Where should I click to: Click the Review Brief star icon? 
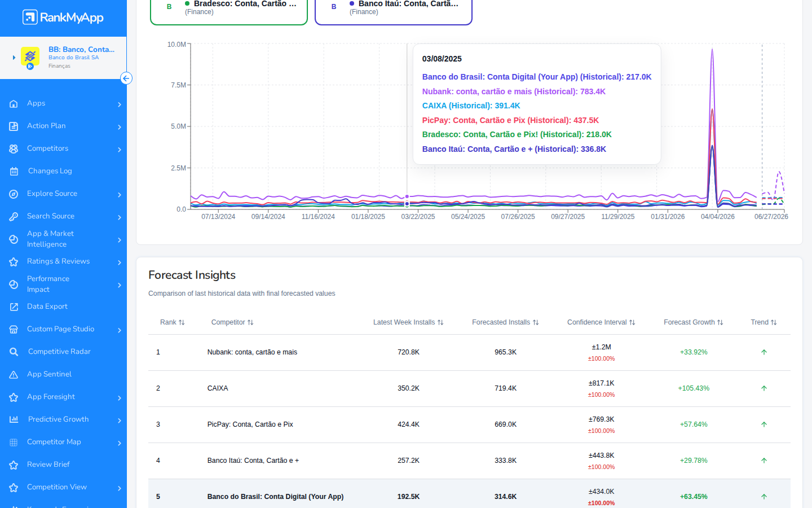pos(14,465)
